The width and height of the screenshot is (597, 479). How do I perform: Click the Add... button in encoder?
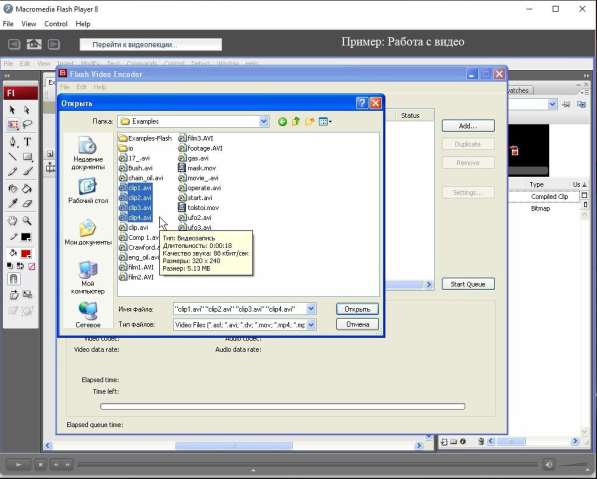[468, 126]
